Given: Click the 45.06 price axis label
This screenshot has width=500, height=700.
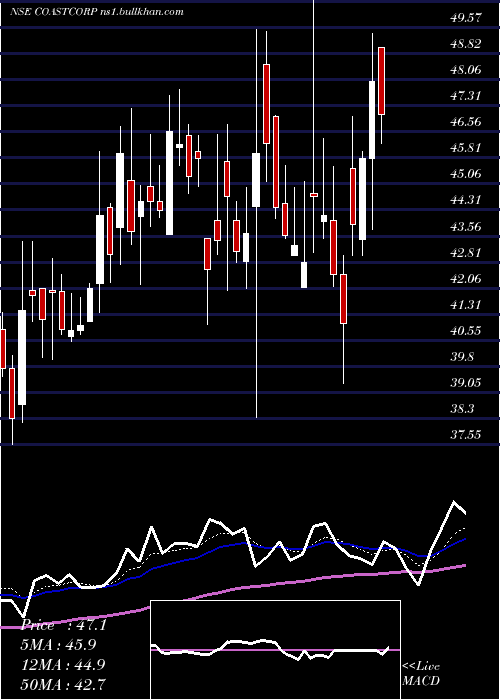Looking at the screenshot, I should tap(466, 174).
